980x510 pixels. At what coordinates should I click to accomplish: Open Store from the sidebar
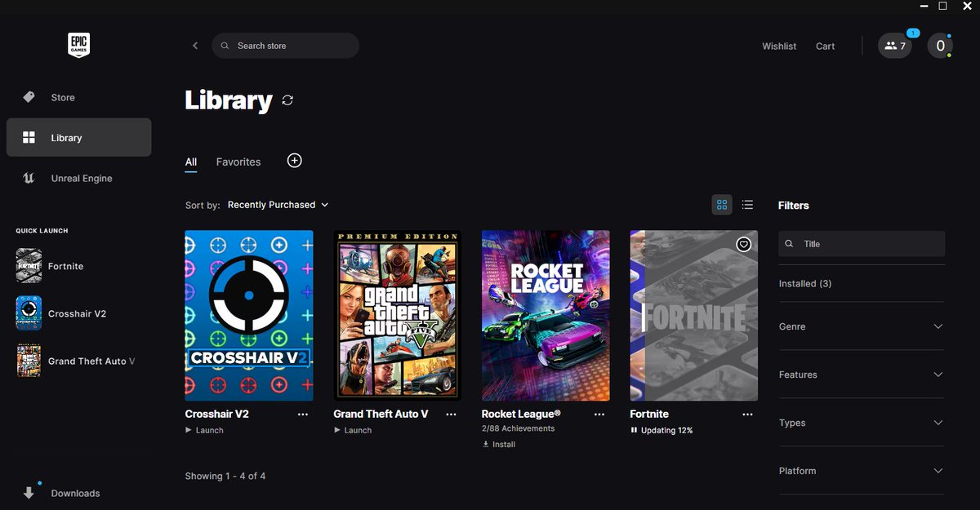pyautogui.click(x=78, y=97)
